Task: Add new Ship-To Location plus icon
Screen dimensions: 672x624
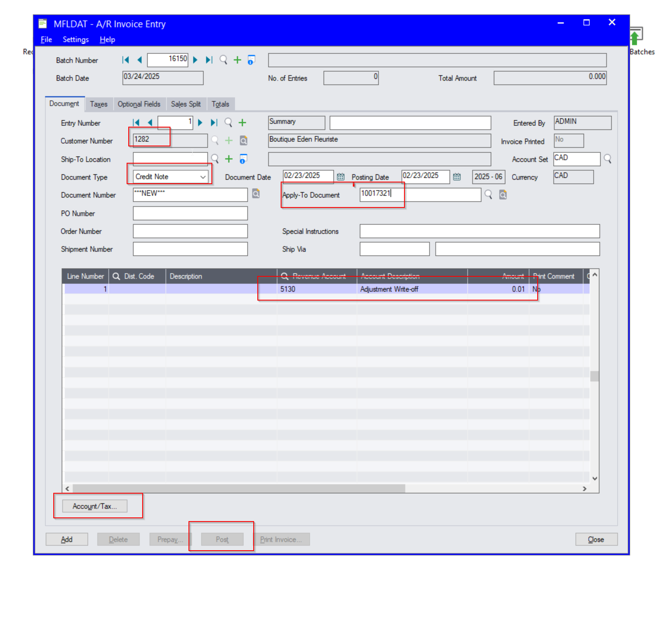Action: [229, 159]
